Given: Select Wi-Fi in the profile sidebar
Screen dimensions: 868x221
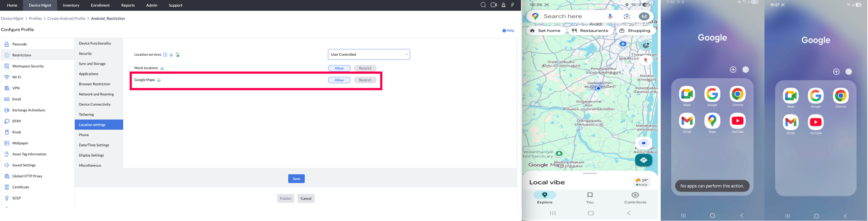Looking at the screenshot, I should 38,77.
